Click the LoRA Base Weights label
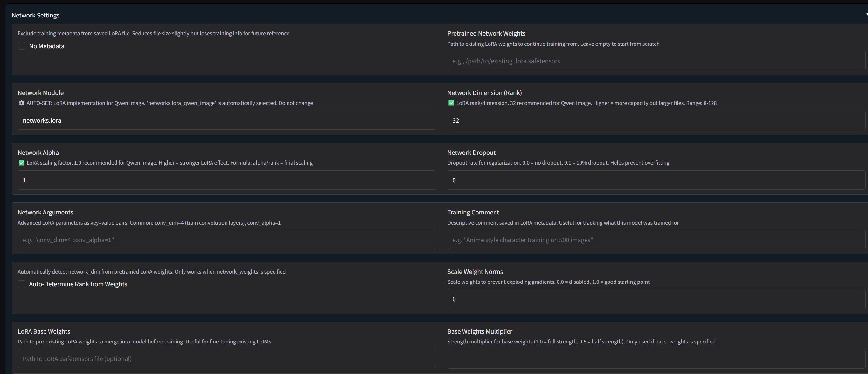 [44, 331]
